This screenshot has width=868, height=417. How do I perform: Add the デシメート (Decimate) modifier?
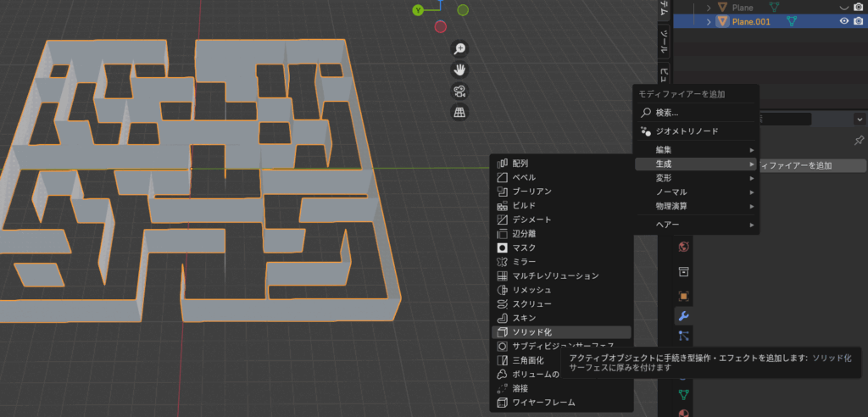pyautogui.click(x=561, y=220)
